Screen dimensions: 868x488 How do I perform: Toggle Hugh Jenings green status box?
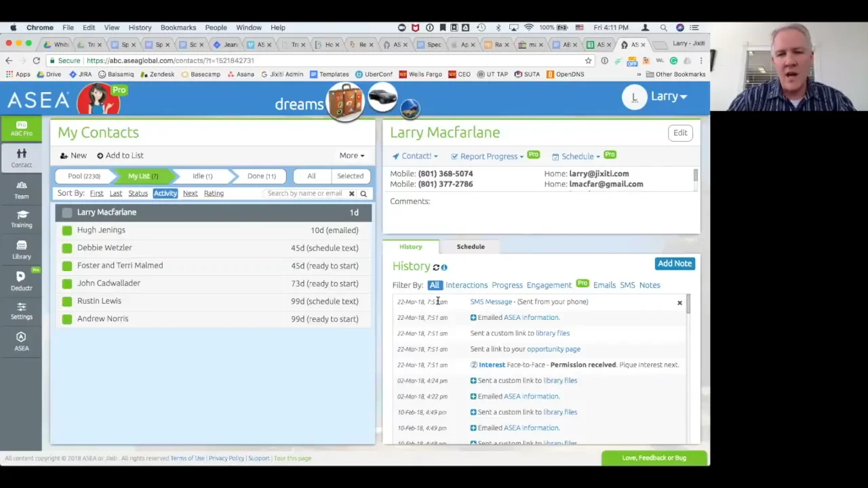pos(66,230)
